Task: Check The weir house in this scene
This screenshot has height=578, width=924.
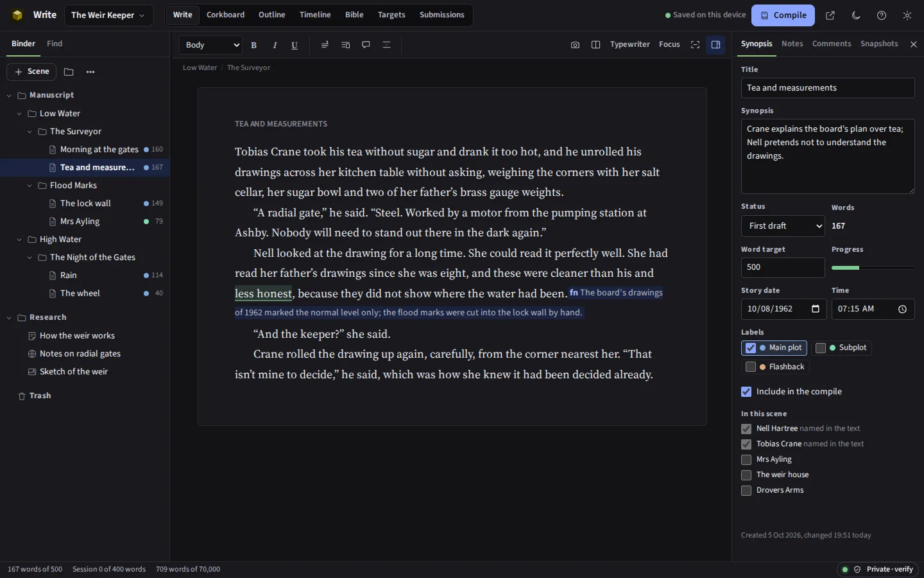Action: pos(746,475)
